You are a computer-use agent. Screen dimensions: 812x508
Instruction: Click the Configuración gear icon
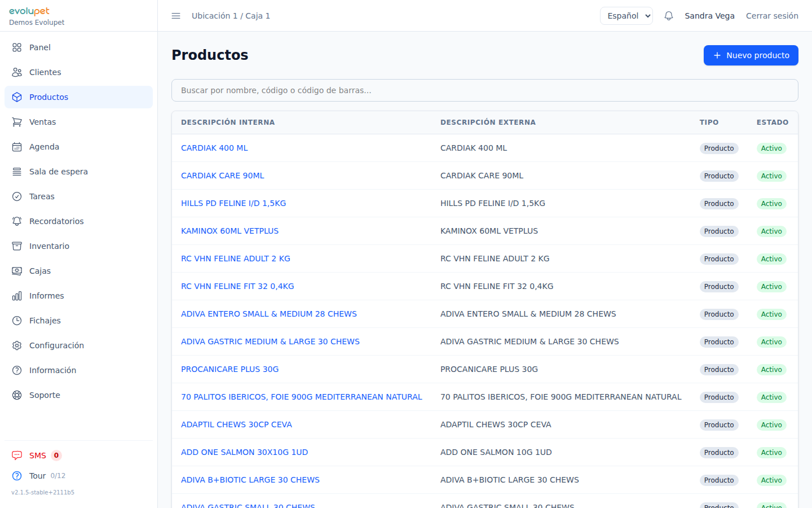pos(17,345)
